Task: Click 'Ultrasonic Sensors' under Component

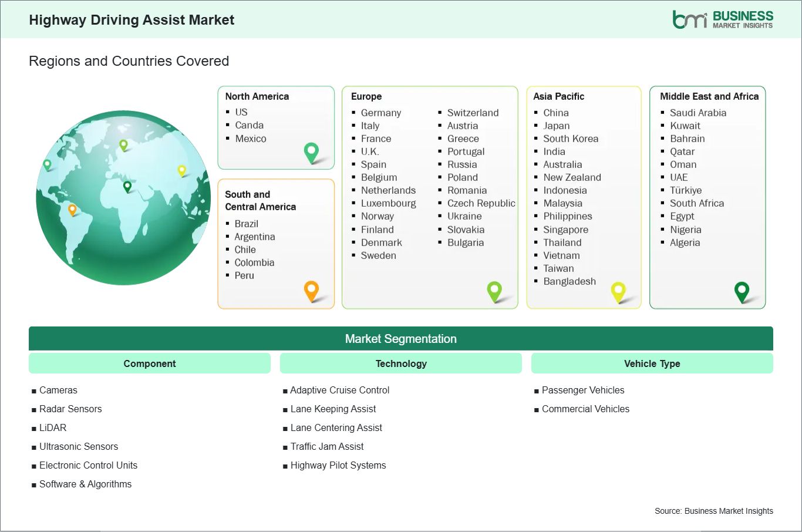Action: (x=79, y=446)
